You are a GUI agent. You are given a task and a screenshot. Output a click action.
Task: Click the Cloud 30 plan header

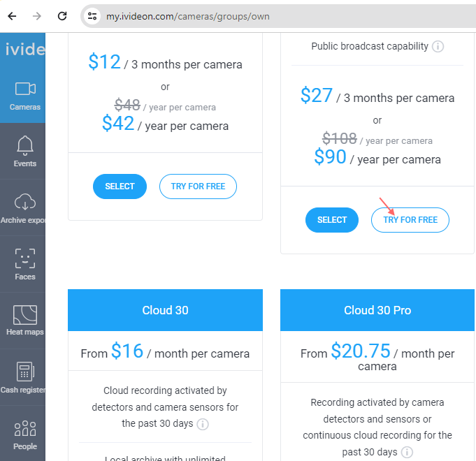click(x=165, y=310)
